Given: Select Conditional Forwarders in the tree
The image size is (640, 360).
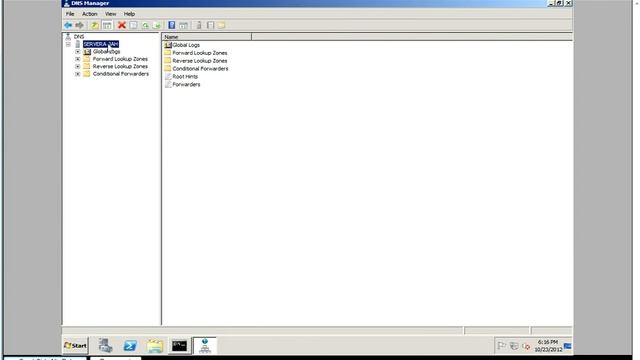Looking at the screenshot, I should 121,74.
